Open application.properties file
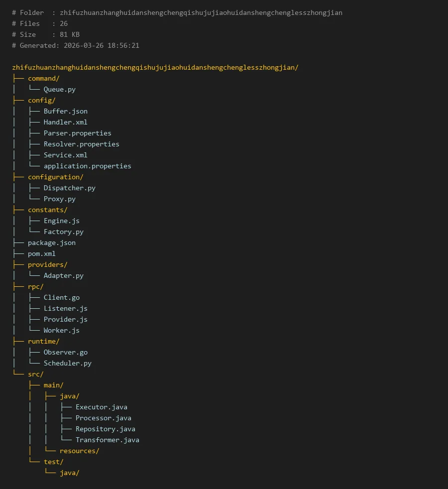 click(x=87, y=166)
